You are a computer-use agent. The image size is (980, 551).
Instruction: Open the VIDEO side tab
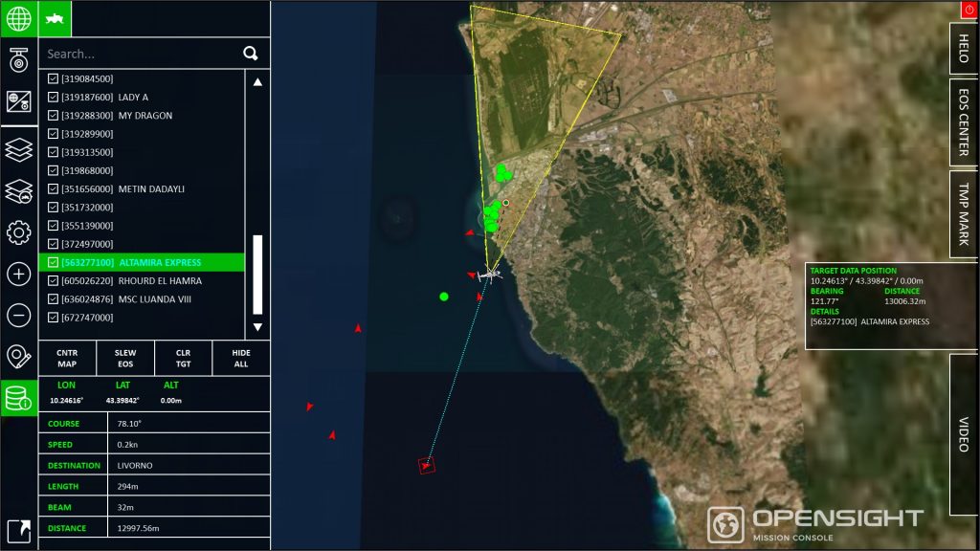[x=964, y=434]
